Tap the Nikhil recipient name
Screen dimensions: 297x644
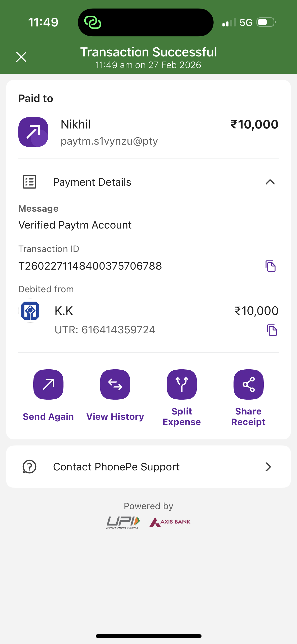76,124
